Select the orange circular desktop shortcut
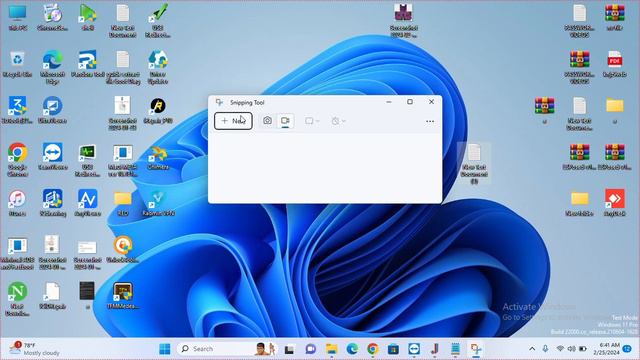640x360 pixels. click(x=123, y=249)
